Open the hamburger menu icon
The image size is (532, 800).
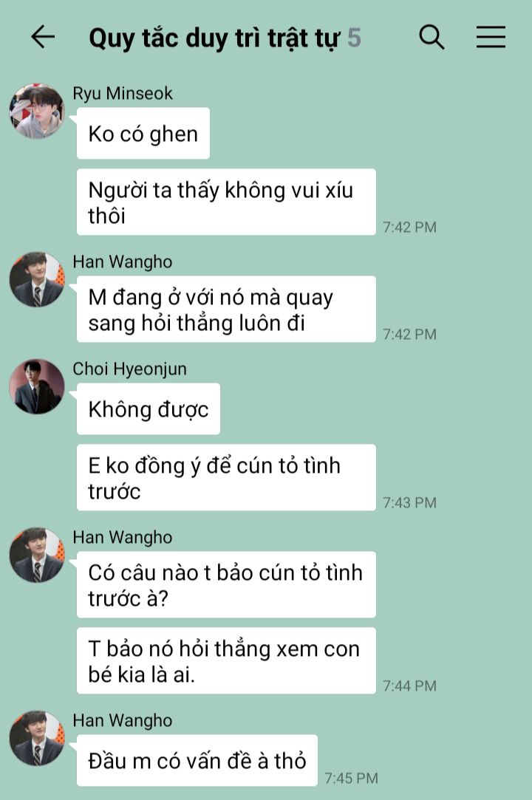point(491,37)
